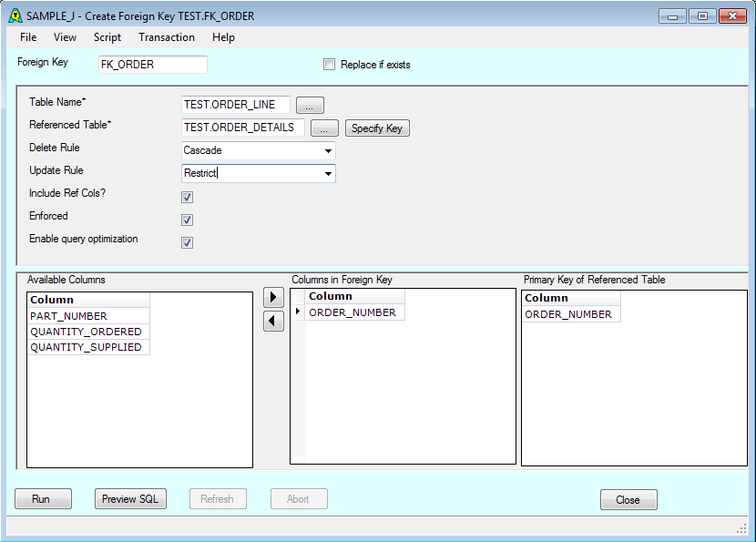Click the resize grip in status bar corner

coord(741,528)
